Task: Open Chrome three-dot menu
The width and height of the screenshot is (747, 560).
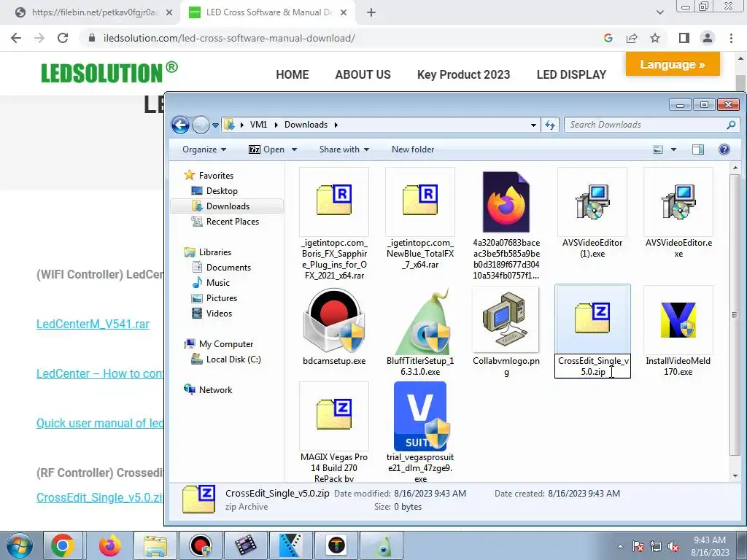Action: click(x=731, y=38)
